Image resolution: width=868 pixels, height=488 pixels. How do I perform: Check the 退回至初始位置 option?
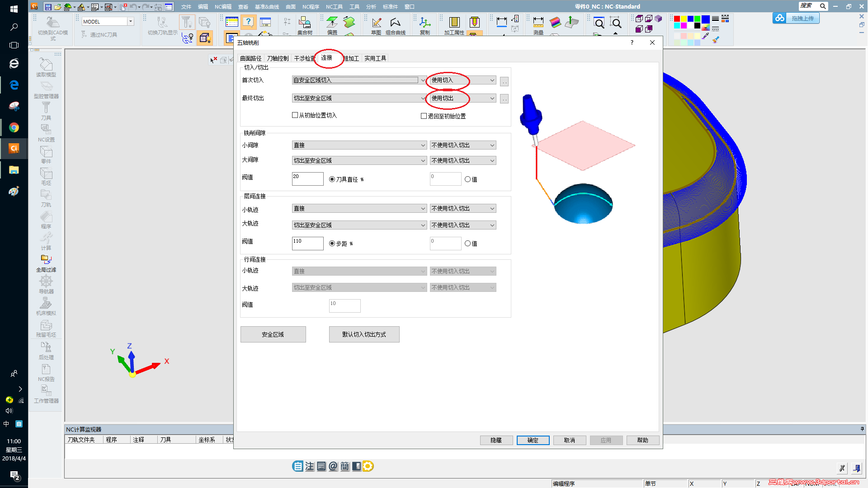tap(424, 116)
